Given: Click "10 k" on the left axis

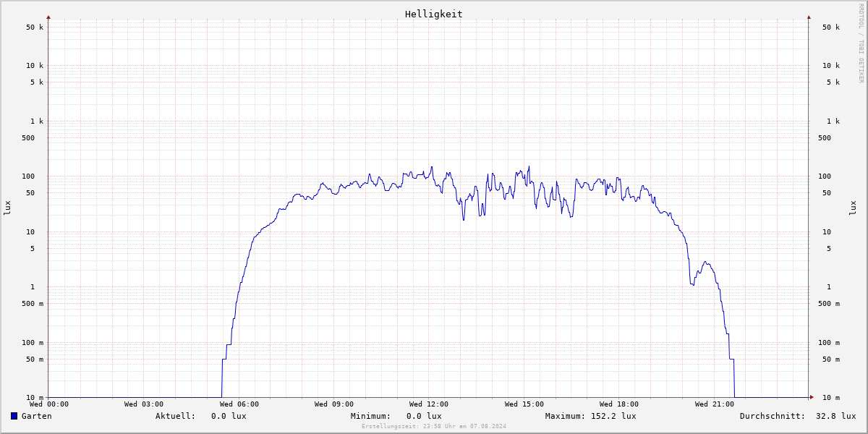Looking at the screenshot, I should point(35,66).
